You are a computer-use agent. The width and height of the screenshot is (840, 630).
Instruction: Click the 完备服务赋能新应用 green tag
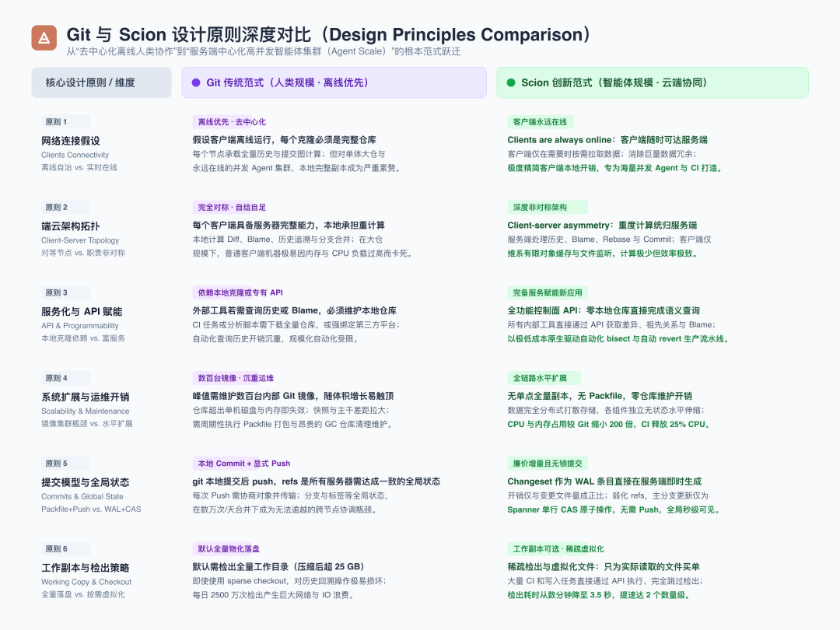[548, 292]
